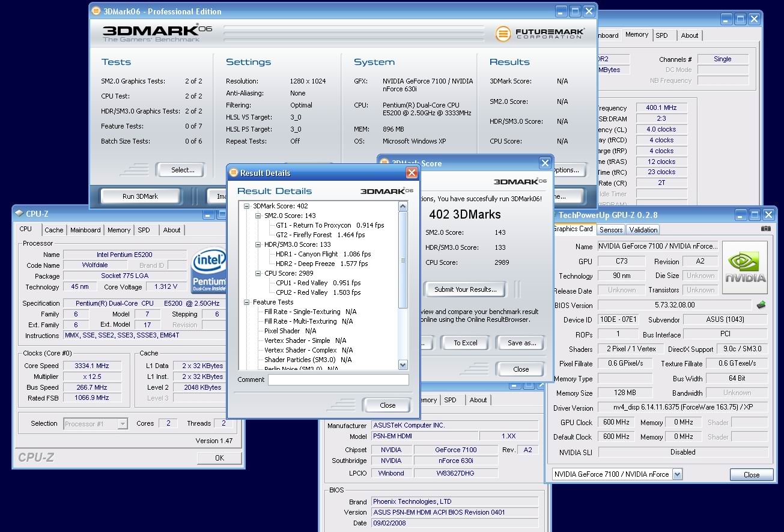784x532 pixels.
Task: Click the GPU-Z Driver Version field
Action: click(683, 407)
